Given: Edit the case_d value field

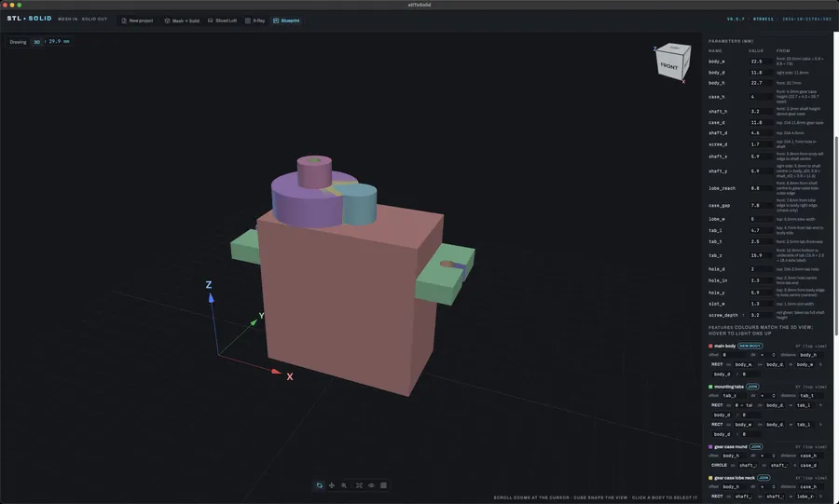Looking at the screenshot, I should (760, 122).
